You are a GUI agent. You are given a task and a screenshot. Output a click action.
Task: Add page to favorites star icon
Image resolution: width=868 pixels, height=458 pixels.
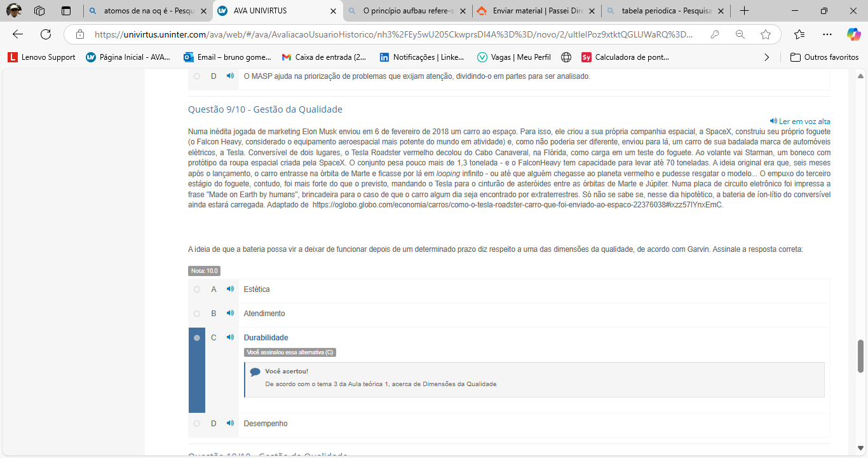(766, 34)
